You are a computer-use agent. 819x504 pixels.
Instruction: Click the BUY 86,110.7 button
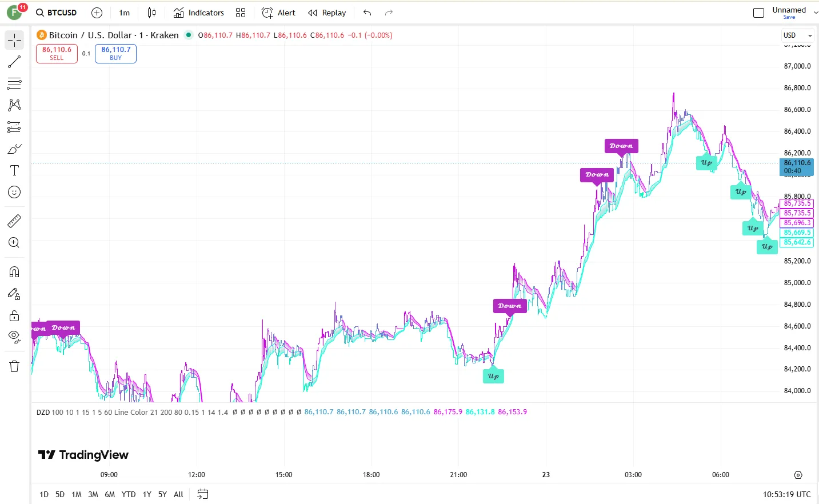[115, 54]
